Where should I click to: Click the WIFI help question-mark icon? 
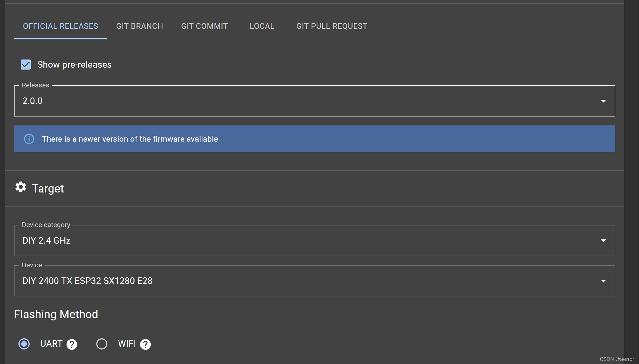(x=145, y=344)
